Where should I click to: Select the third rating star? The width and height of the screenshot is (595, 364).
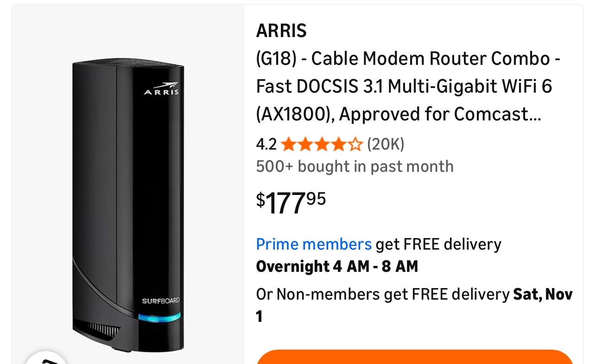coord(322,144)
